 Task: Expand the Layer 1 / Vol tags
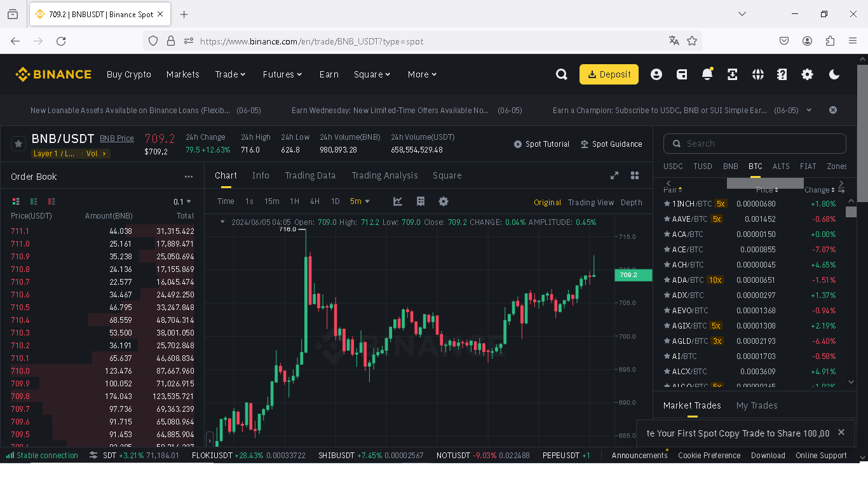[71, 154]
